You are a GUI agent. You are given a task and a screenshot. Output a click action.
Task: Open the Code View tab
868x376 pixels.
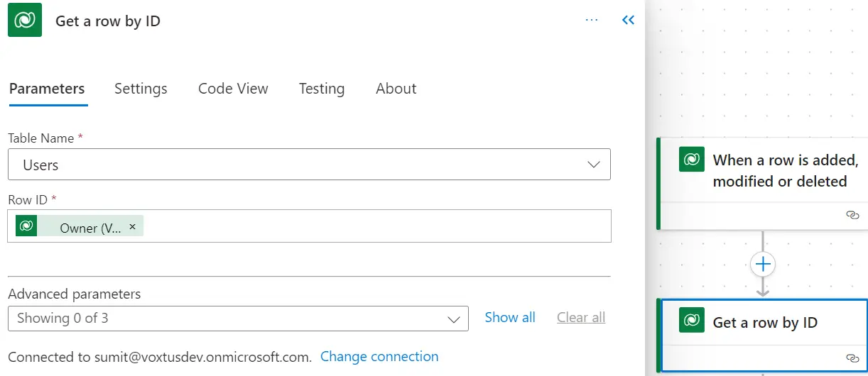pos(233,89)
